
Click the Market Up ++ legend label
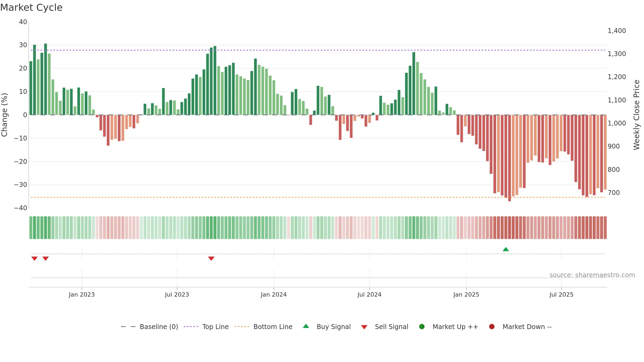[x=455, y=327]
